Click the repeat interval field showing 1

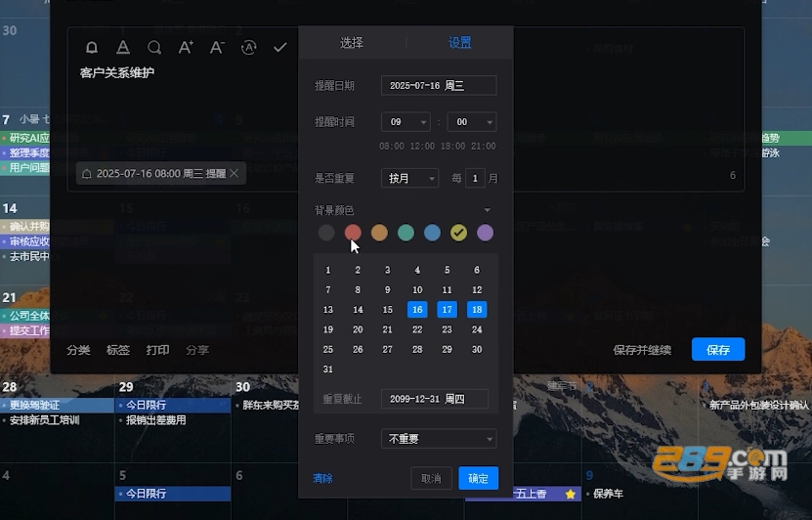(475, 178)
